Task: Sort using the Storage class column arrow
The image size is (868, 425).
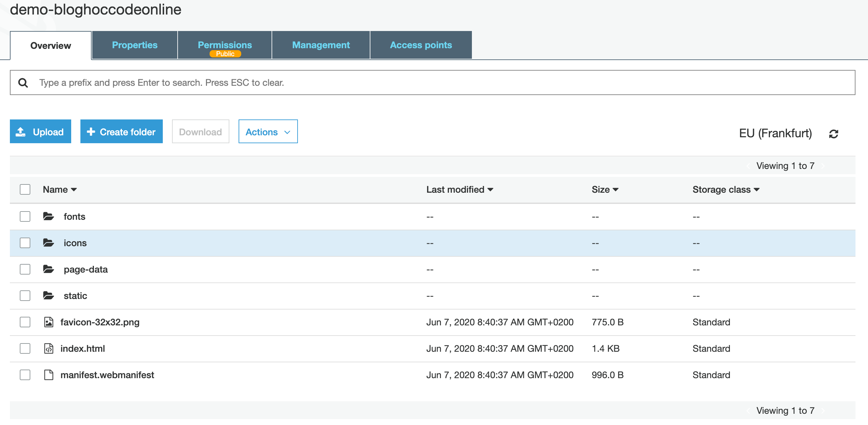Action: (x=757, y=189)
